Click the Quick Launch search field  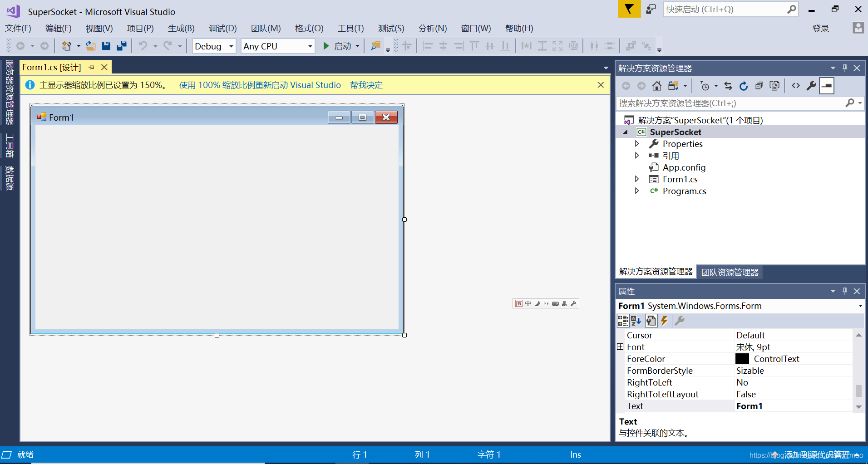pyautogui.click(x=725, y=9)
